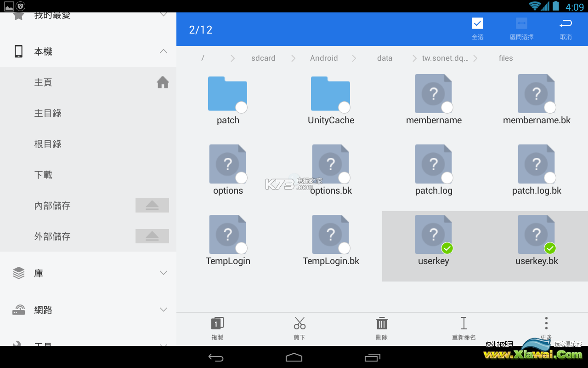Viewport: 588px width, 368px height.
Task: Check the selection circle on TempLogin.bk
Action: [x=344, y=248]
